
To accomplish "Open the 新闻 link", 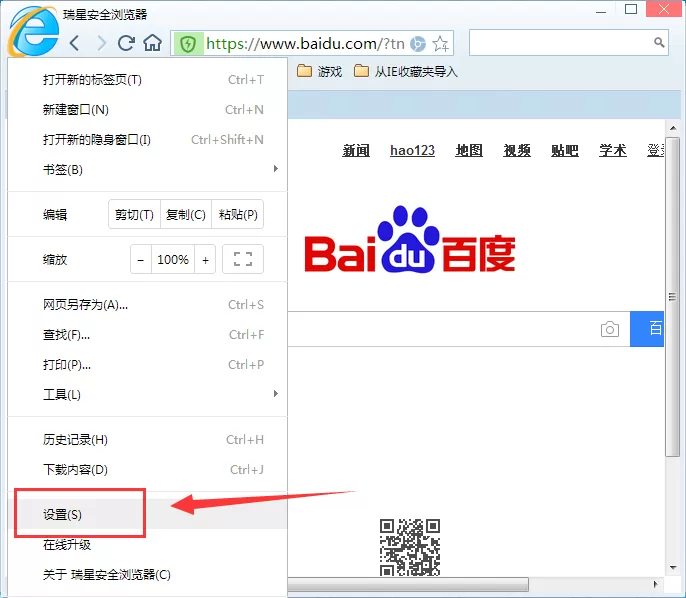I will 356,150.
